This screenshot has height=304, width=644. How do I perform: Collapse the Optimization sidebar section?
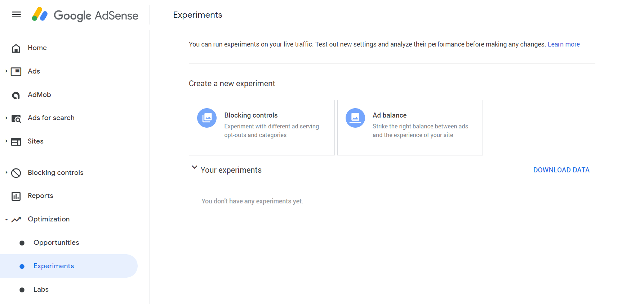coord(6,220)
